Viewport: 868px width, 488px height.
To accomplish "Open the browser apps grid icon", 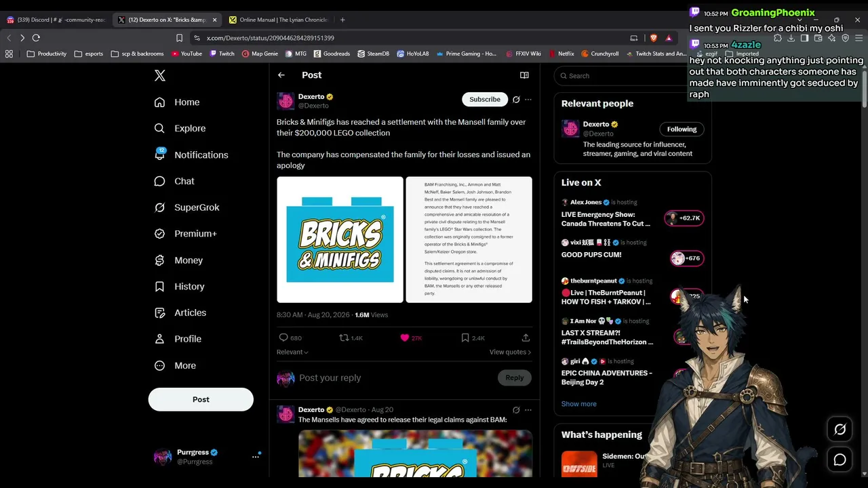I will tap(9, 54).
